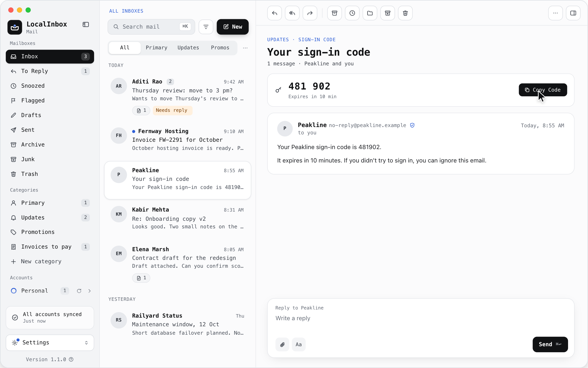Collapse the sidebar with panel icon
This screenshot has width=588, height=368.
pos(86,24)
